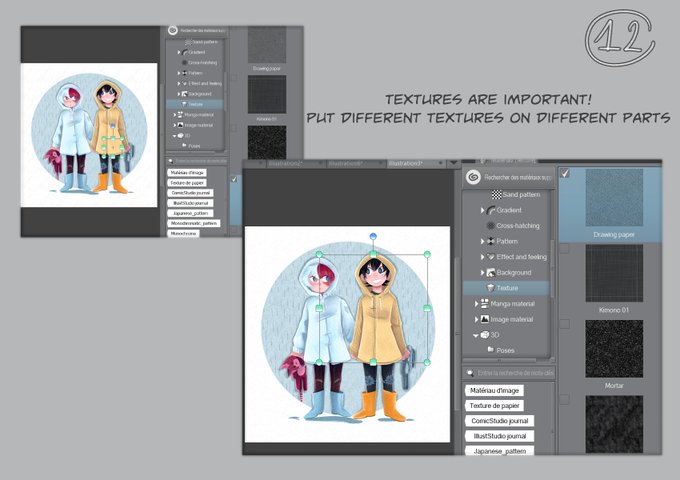
Task: Select the Kimono 01 thumbnail in the back window
Action: [267, 95]
